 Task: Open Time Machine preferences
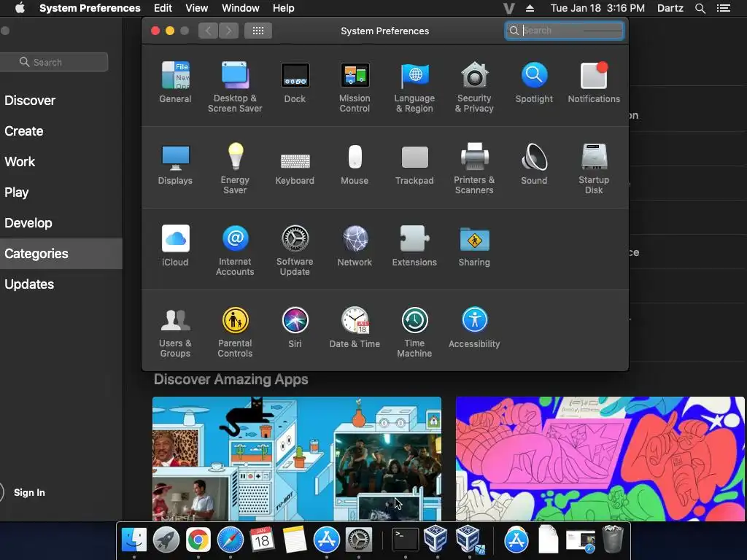click(414, 332)
